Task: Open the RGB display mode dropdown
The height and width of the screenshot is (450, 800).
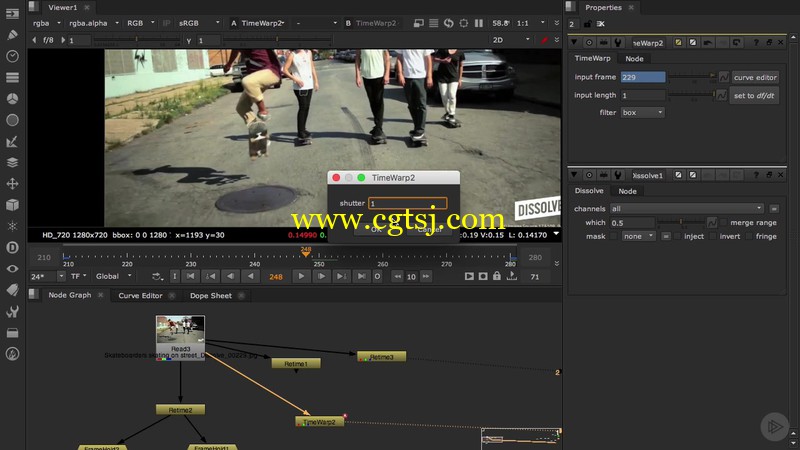Action: pyautogui.click(x=141, y=23)
